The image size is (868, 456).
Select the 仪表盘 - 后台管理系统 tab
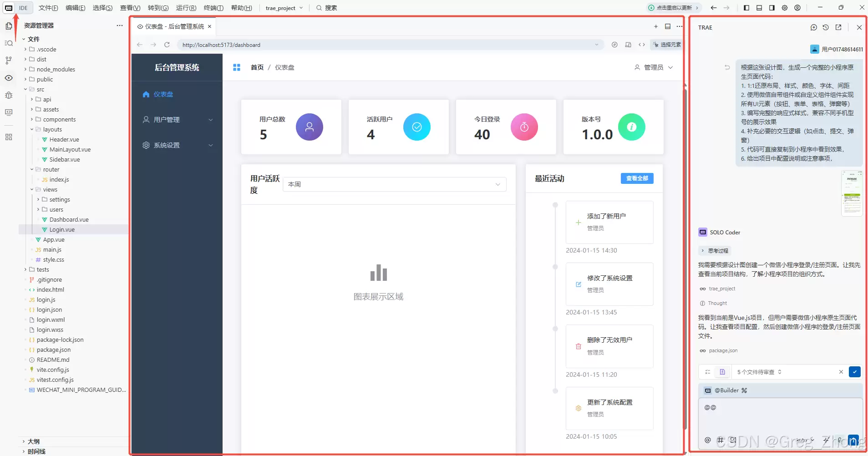pyautogui.click(x=173, y=26)
